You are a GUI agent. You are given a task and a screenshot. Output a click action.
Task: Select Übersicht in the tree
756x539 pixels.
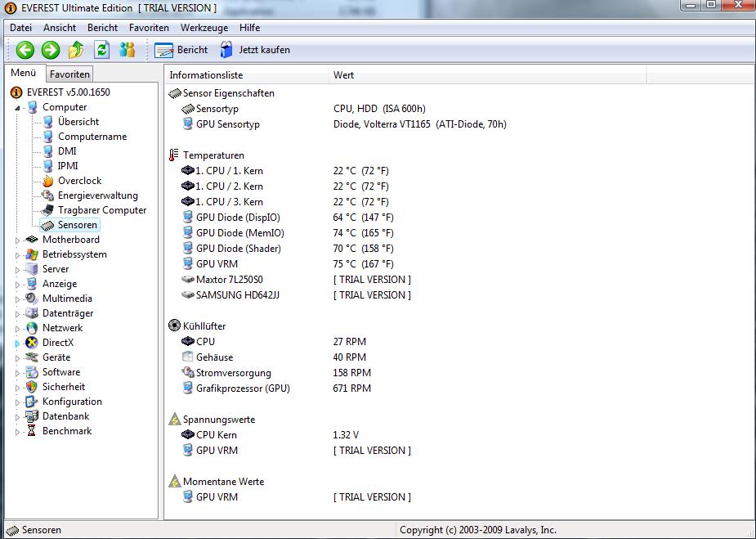coord(78,122)
